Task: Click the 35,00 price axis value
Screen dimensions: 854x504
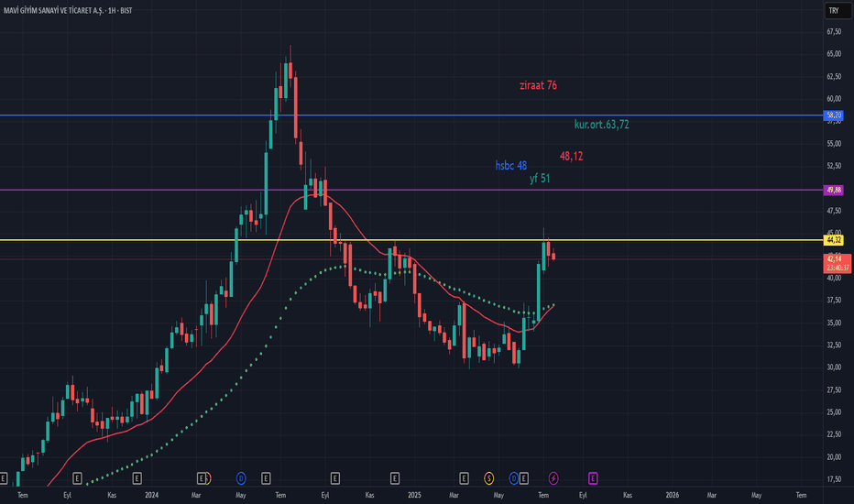Action: [x=834, y=323]
